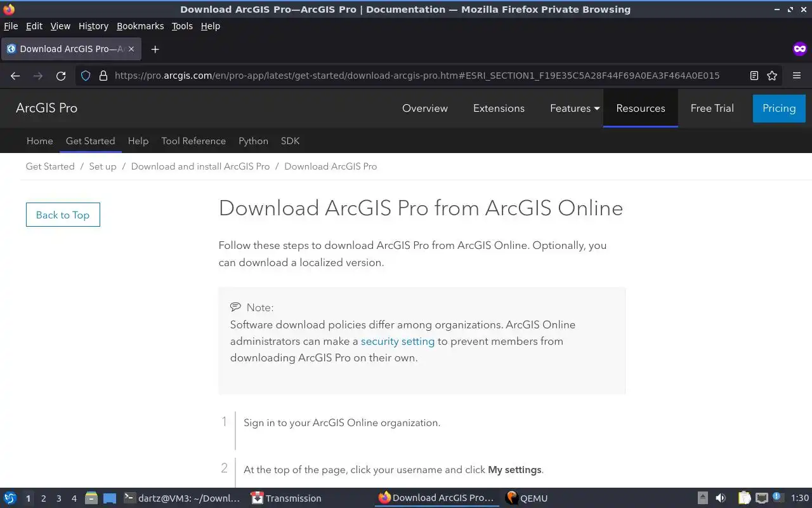This screenshot has width=812, height=508.
Task: Click the network connection tray icon
Action: click(761, 498)
